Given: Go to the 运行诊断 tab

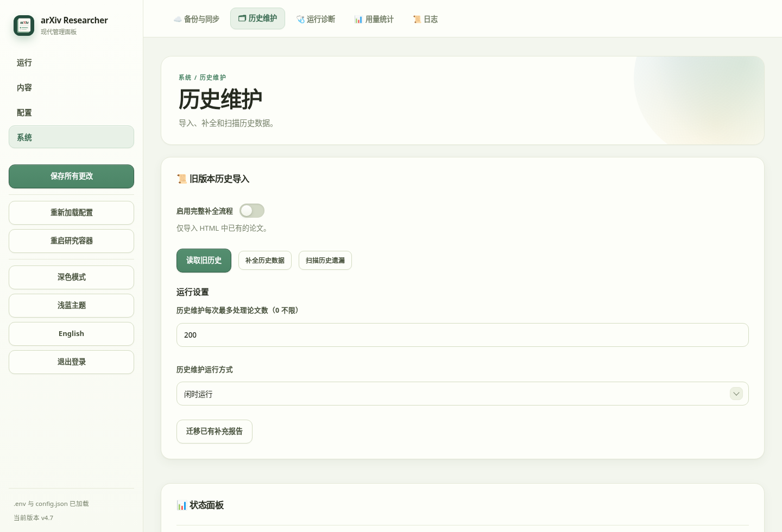Looking at the screenshot, I should pos(316,19).
